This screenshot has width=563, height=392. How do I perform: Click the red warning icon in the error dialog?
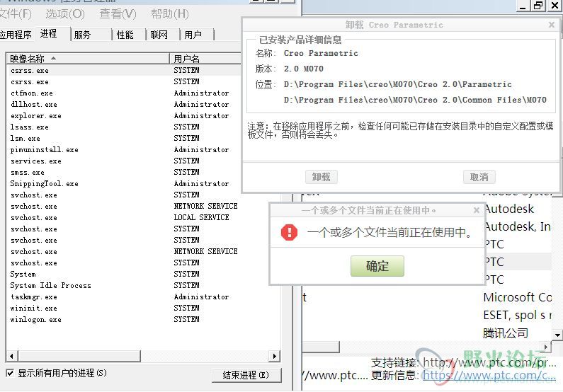pos(289,232)
